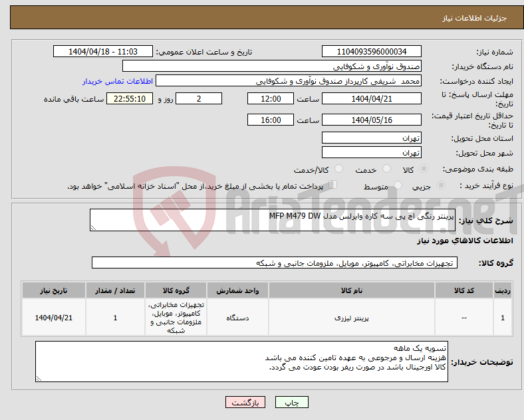Click the price validity date 1404/05/16 field
Screen dimensions: 524x420
tap(372, 120)
